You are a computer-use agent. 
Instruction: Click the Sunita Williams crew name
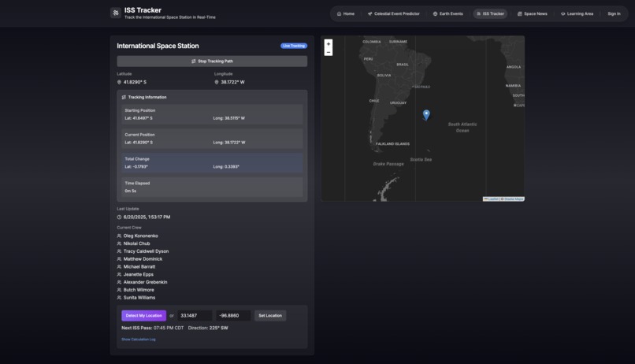(x=139, y=297)
